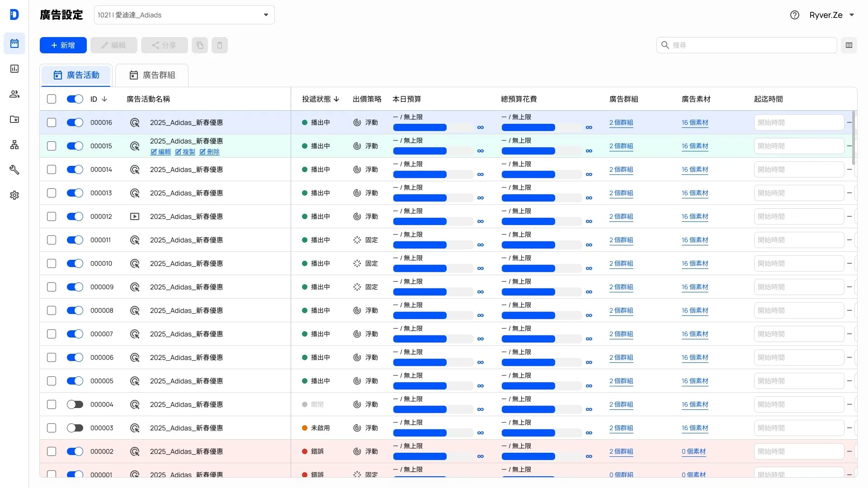Enable the toggle for campaign 000004

click(x=75, y=404)
